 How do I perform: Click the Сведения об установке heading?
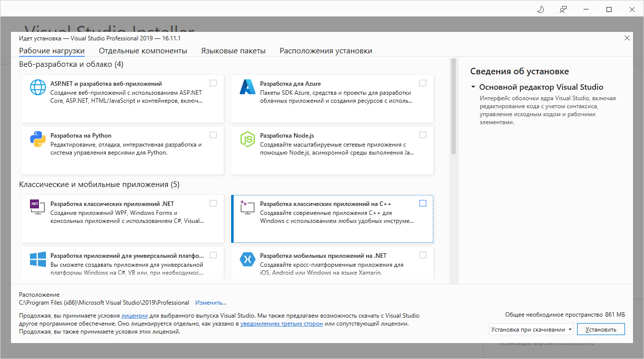(x=520, y=71)
